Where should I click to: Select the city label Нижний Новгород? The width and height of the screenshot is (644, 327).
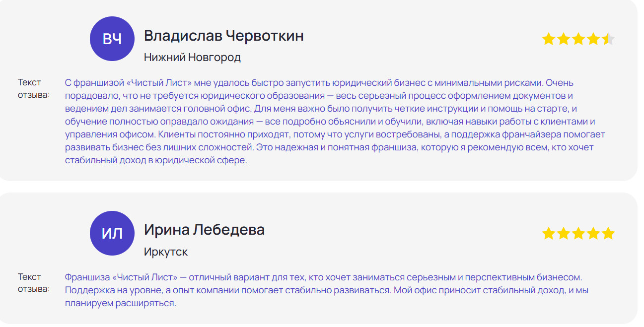[192, 58]
